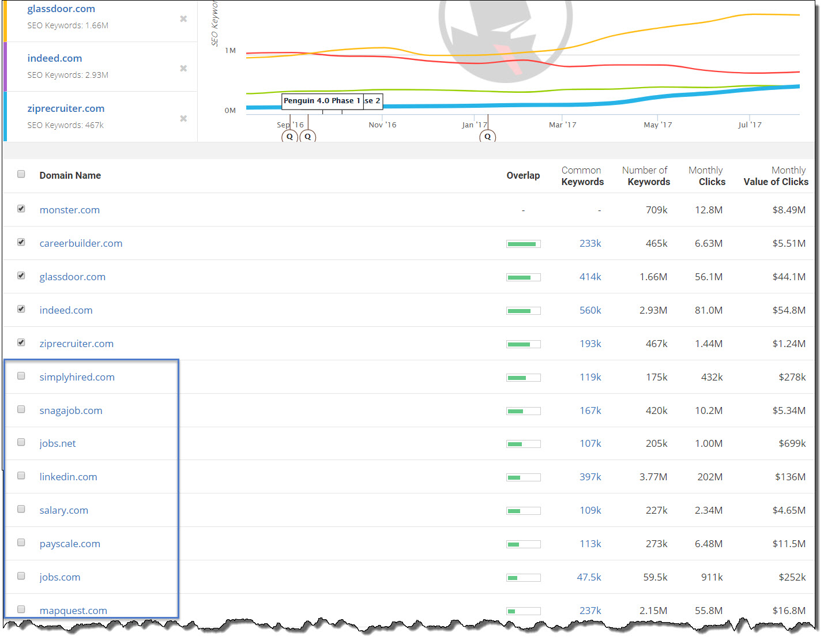Open mapquest.com's 237k common keywords

(590, 611)
